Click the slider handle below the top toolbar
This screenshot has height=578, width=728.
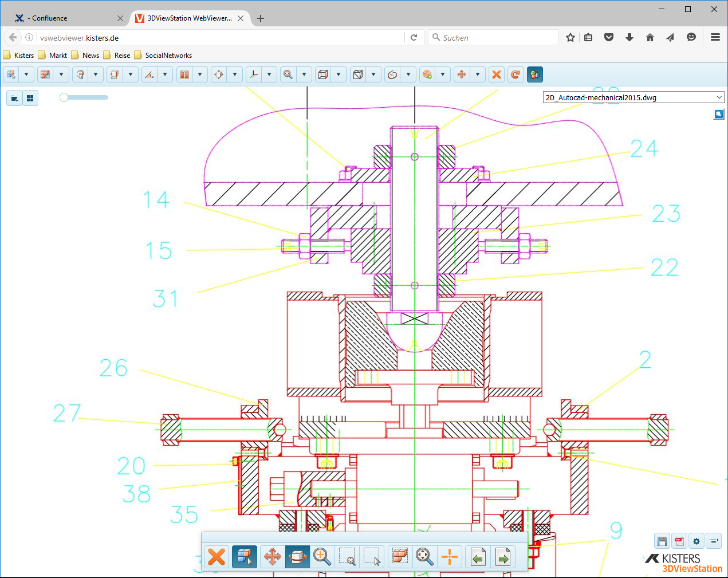point(64,97)
